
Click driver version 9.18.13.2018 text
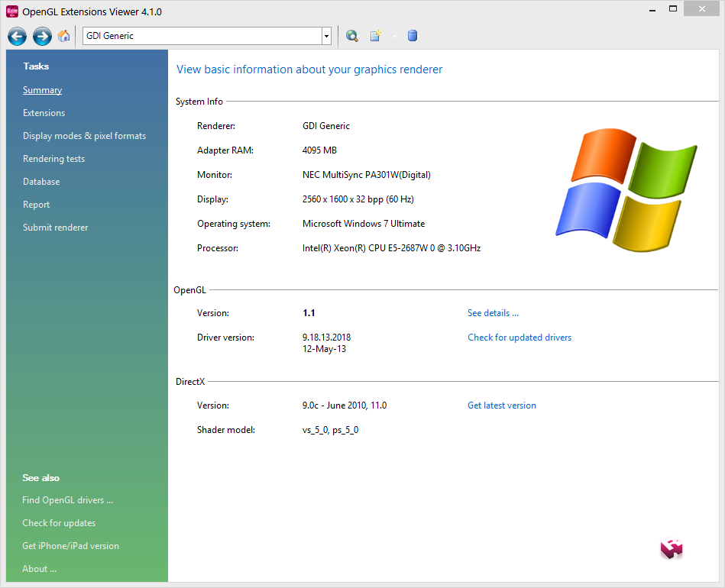pos(326,338)
